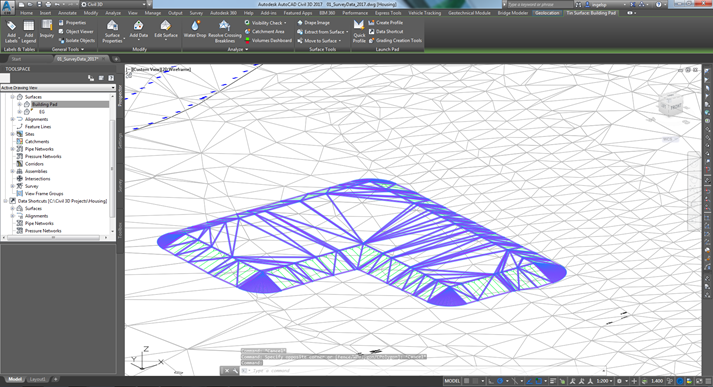Viewport: 713px width, 387px height.
Task: Click the Save icon in quick access toolbar
Action: click(x=40, y=4)
